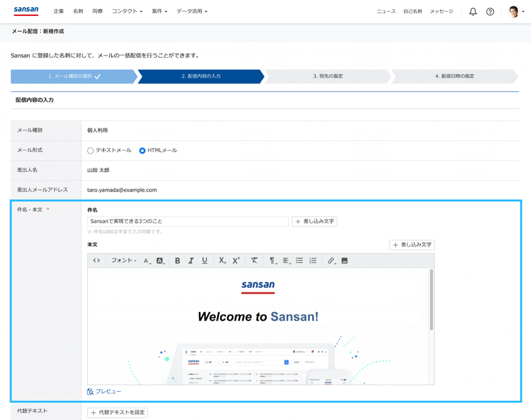Click the Sansan logo in the header

point(26,11)
